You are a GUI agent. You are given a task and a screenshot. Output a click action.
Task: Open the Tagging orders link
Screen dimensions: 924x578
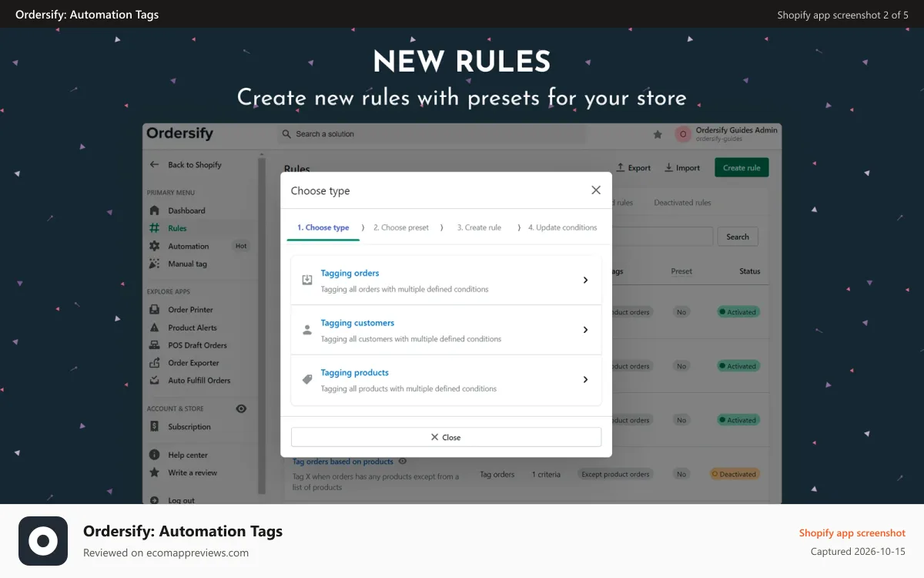(x=350, y=274)
